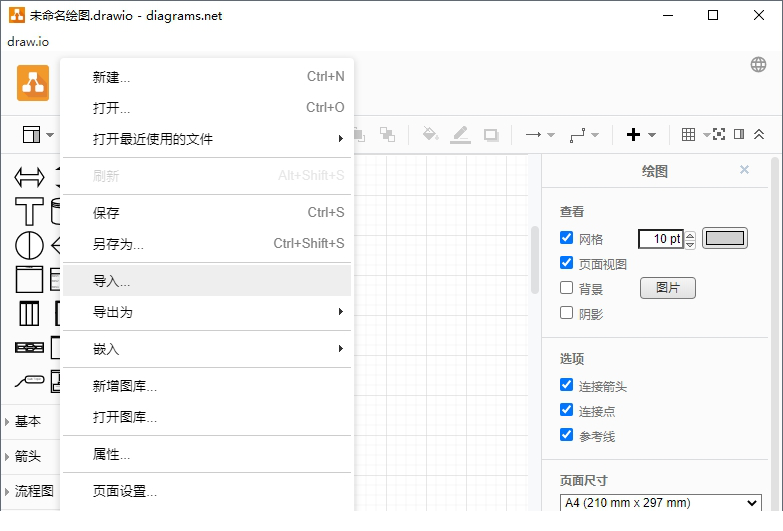
Task: Choose 新建... from the file menu
Action: click(207, 77)
